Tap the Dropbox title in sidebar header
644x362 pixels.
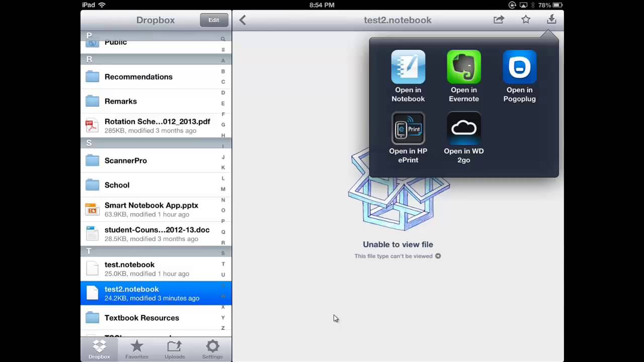point(155,20)
